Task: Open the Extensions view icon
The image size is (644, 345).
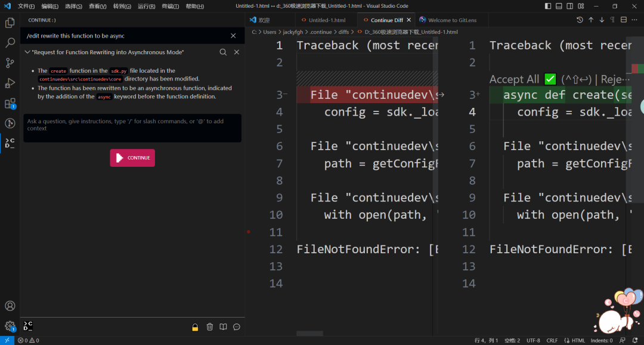Action: (x=10, y=103)
